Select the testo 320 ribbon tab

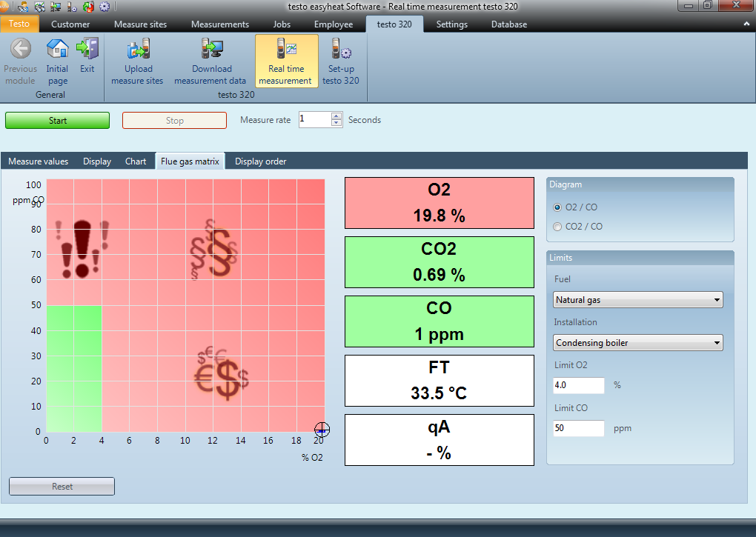(394, 24)
